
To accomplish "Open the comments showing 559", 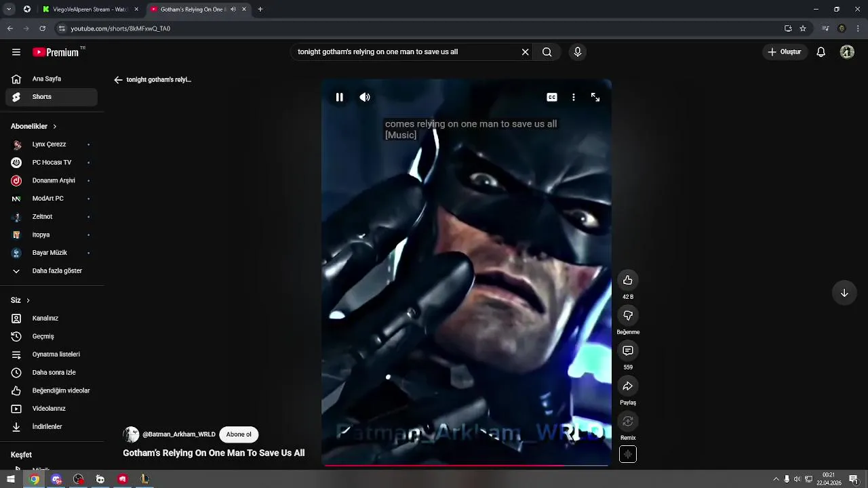I will pyautogui.click(x=628, y=350).
